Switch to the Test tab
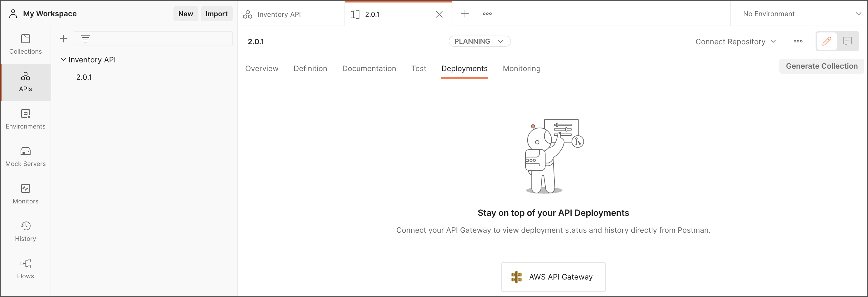The image size is (868, 297). 418,68
